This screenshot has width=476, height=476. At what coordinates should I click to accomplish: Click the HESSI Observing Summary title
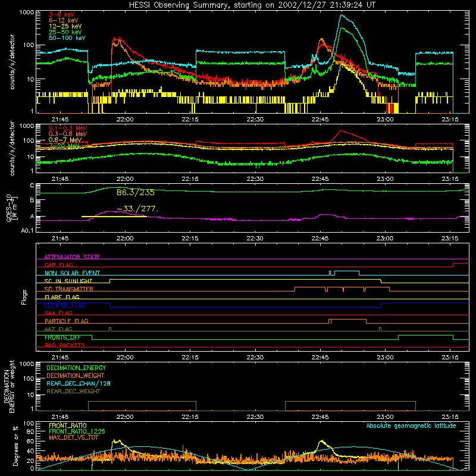252,5
